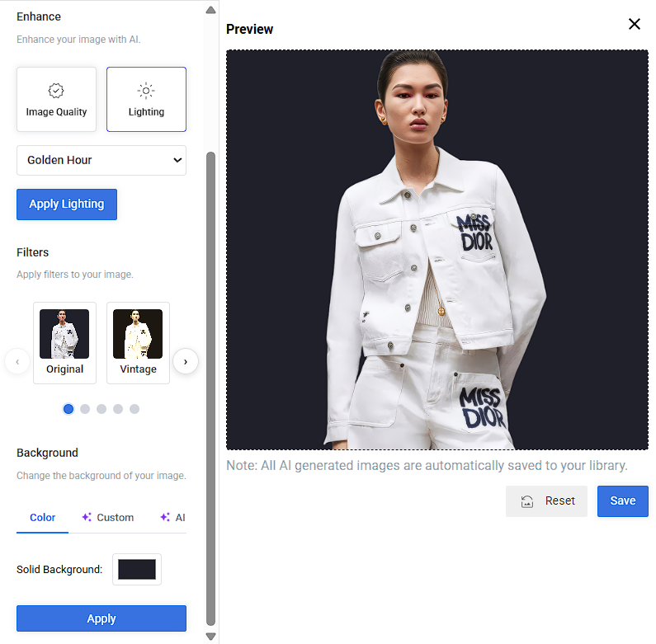Click the Lighting sun icon
The height and width of the screenshot is (644, 656).
pyautogui.click(x=146, y=91)
